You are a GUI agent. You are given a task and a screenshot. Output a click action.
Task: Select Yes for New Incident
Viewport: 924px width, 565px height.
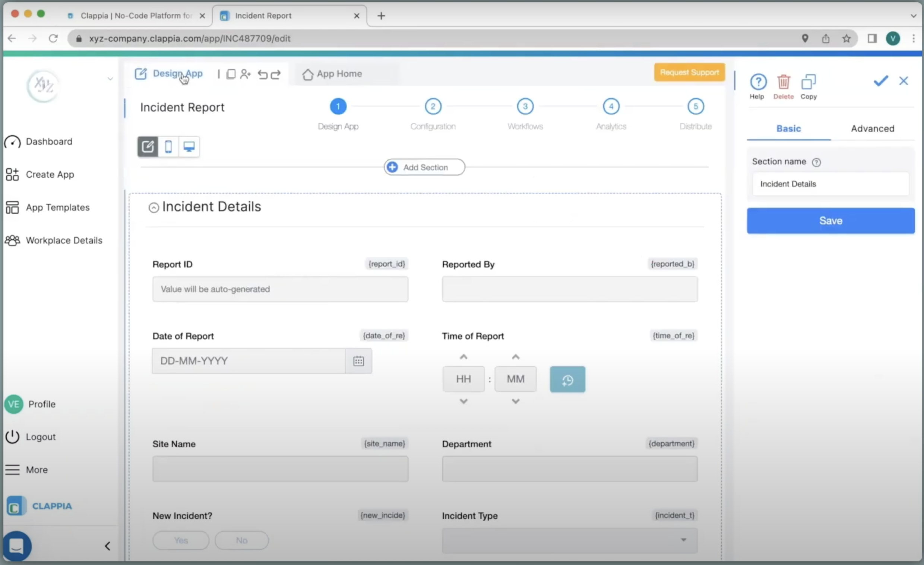181,540
